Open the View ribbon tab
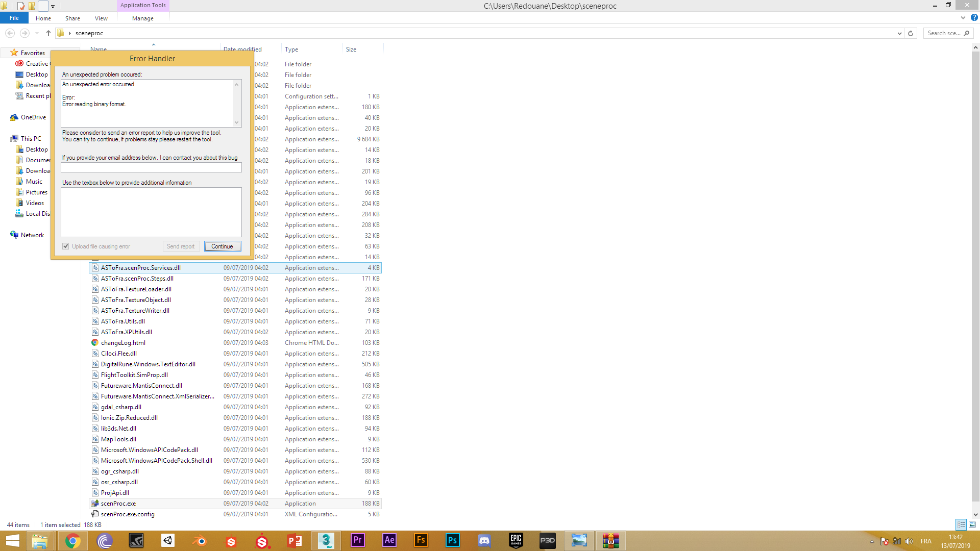Screen dimensions: 980x551 pos(101,18)
